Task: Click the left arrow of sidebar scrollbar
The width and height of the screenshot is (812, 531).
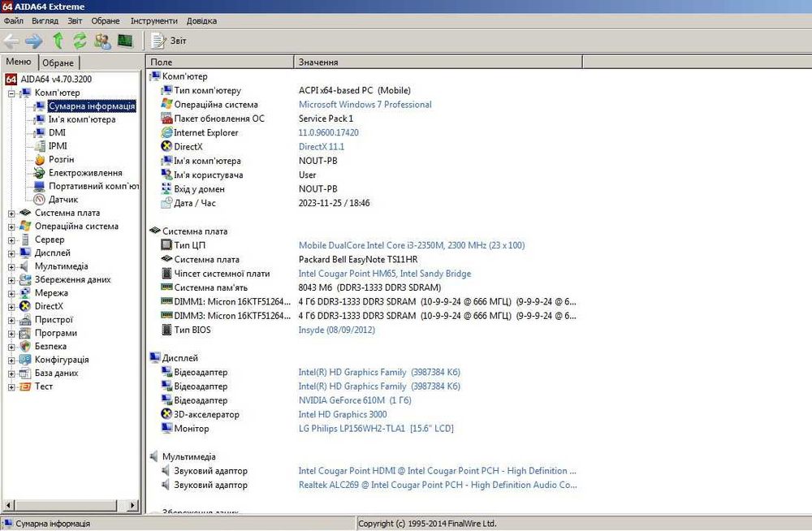Action: click(8, 504)
